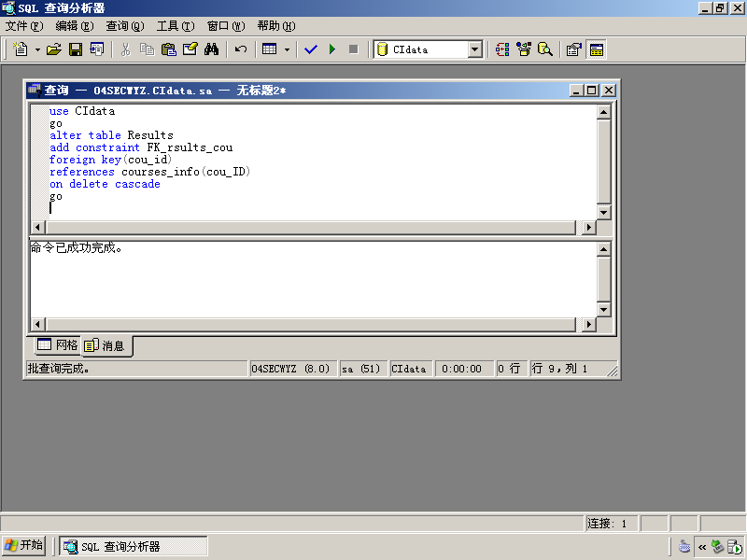Click the sa (51) status cell
The height and width of the screenshot is (560, 747).
pos(361,369)
